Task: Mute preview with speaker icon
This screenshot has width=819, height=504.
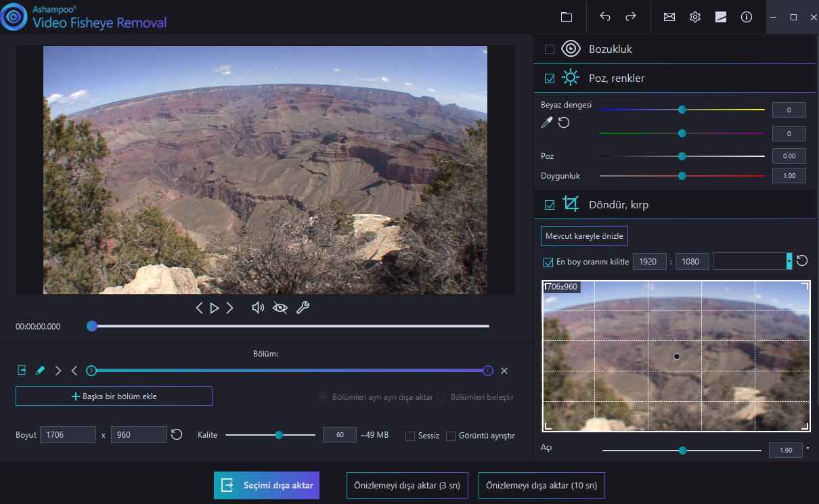Action: (258, 308)
